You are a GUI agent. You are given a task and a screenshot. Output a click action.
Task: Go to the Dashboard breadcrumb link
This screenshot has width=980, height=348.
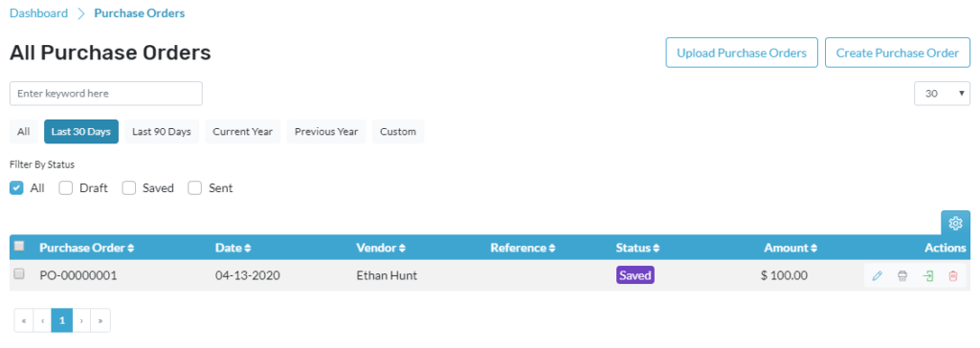[x=38, y=13]
